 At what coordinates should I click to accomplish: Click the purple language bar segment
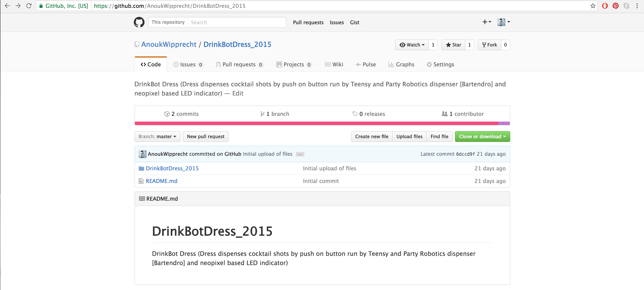[x=504, y=123]
